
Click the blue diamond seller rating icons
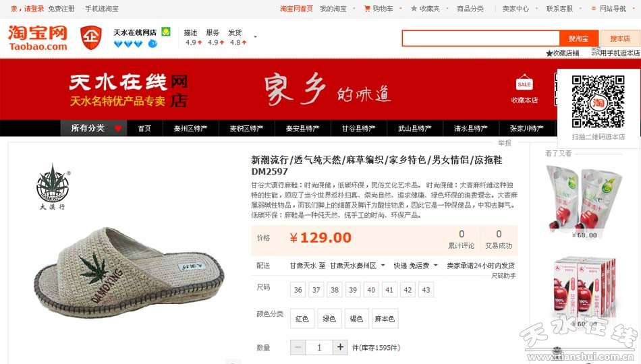[x=128, y=44]
